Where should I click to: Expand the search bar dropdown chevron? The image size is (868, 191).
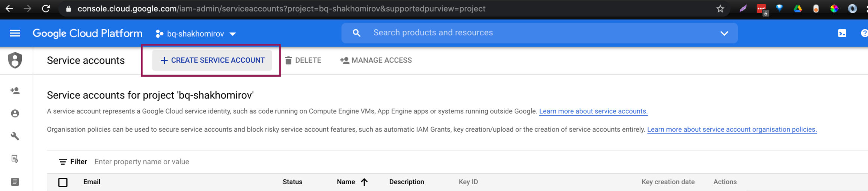pyautogui.click(x=724, y=33)
